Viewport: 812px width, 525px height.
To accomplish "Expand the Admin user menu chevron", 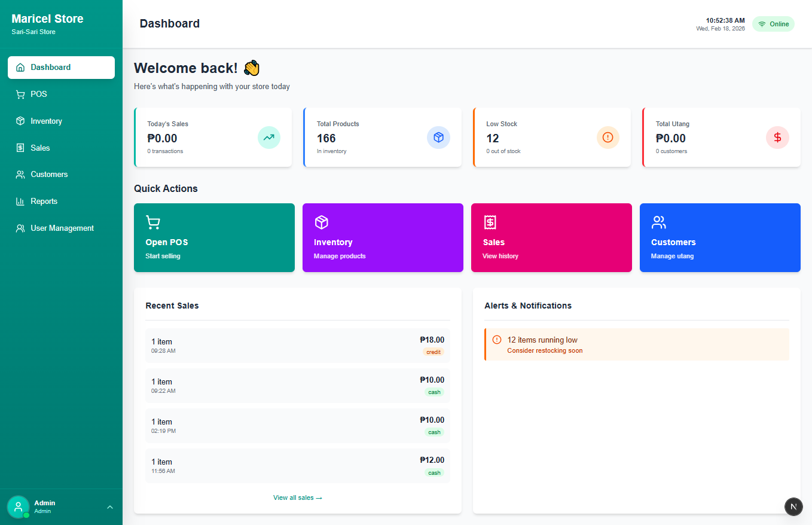I will 110,507.
